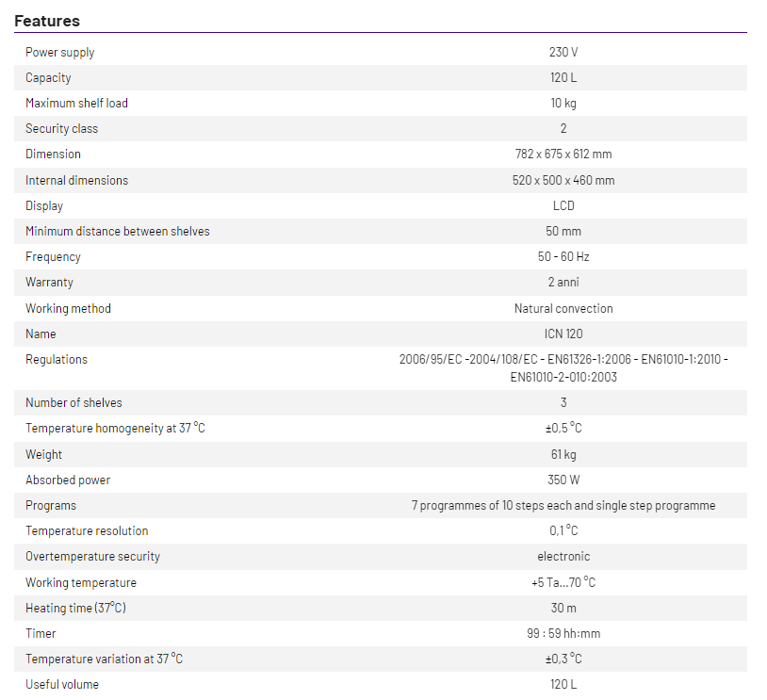Click the 61 kg weight value
Image resolution: width=767 pixels, height=700 pixels.
[x=563, y=455]
